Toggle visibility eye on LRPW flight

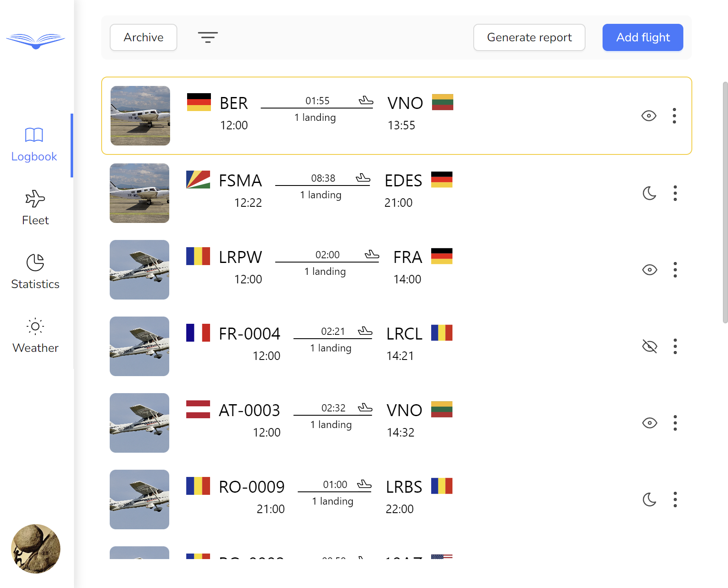pos(649,270)
